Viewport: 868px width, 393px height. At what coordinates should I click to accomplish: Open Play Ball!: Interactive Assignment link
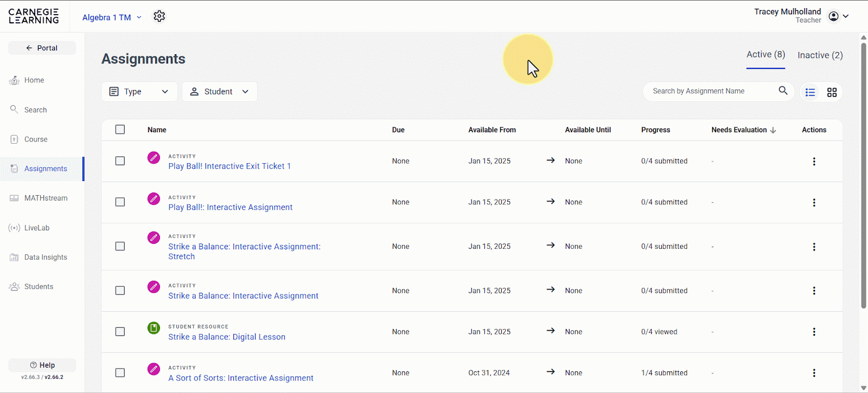point(230,207)
